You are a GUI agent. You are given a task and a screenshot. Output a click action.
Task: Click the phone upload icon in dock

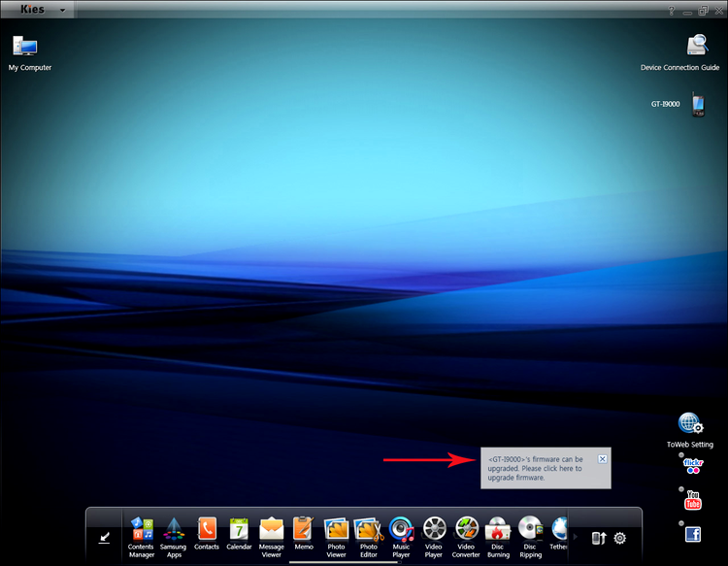[x=599, y=538]
